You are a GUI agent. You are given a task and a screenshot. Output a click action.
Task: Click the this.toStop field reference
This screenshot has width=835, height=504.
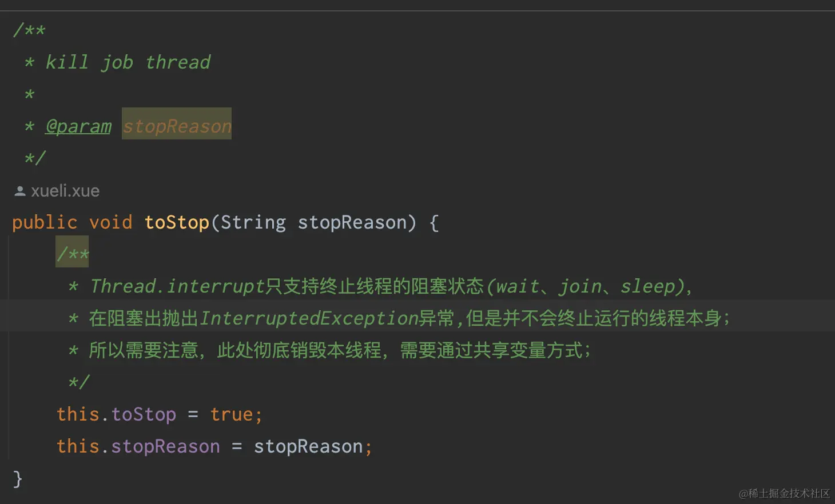116,414
